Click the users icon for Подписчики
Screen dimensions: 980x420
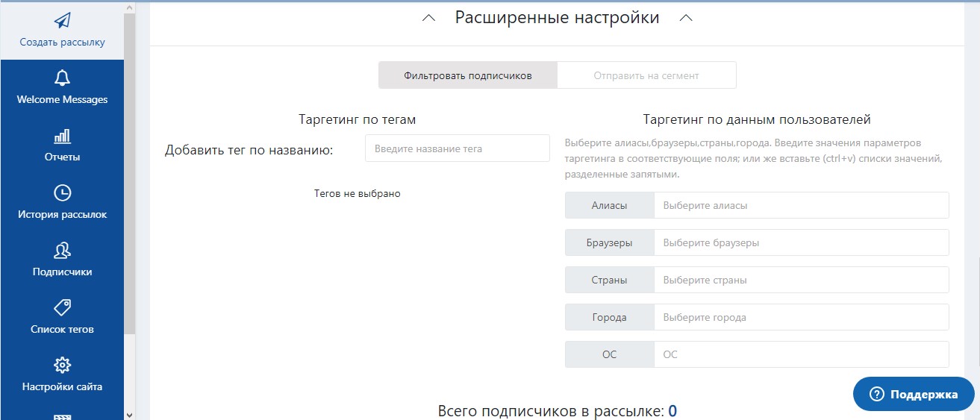pyautogui.click(x=63, y=251)
